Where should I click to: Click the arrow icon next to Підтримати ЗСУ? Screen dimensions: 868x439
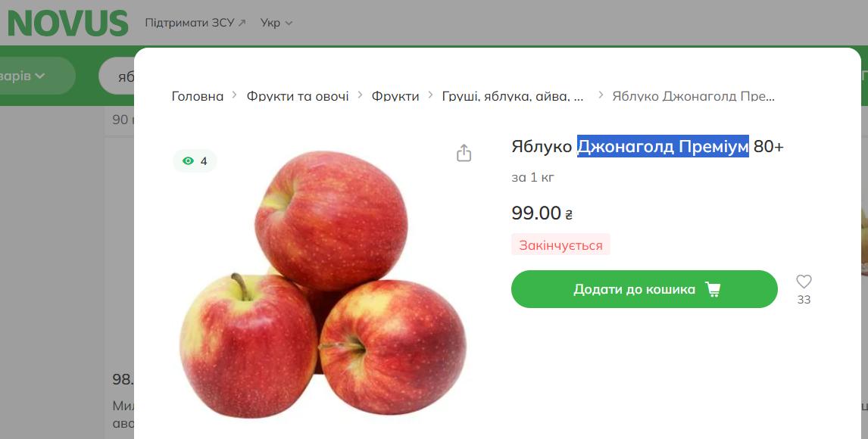pyautogui.click(x=242, y=23)
